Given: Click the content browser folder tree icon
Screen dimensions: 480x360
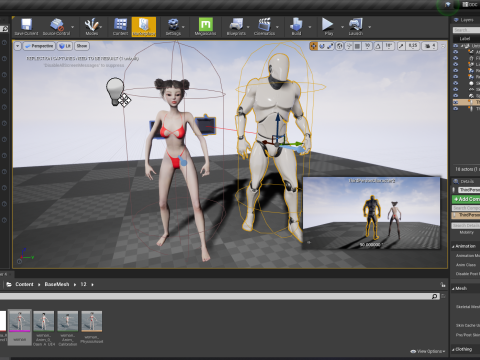Looking at the screenshot, I should pos(9,284).
